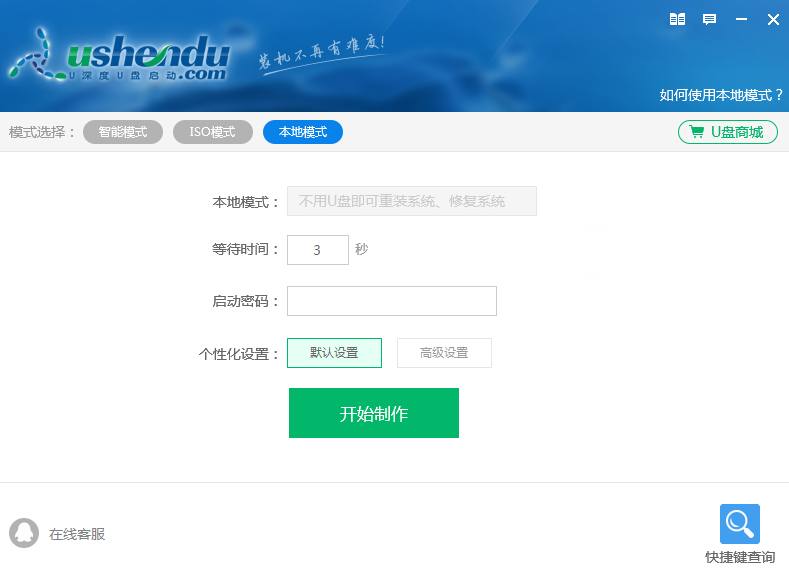Select the 本地模式 tab

tap(303, 132)
